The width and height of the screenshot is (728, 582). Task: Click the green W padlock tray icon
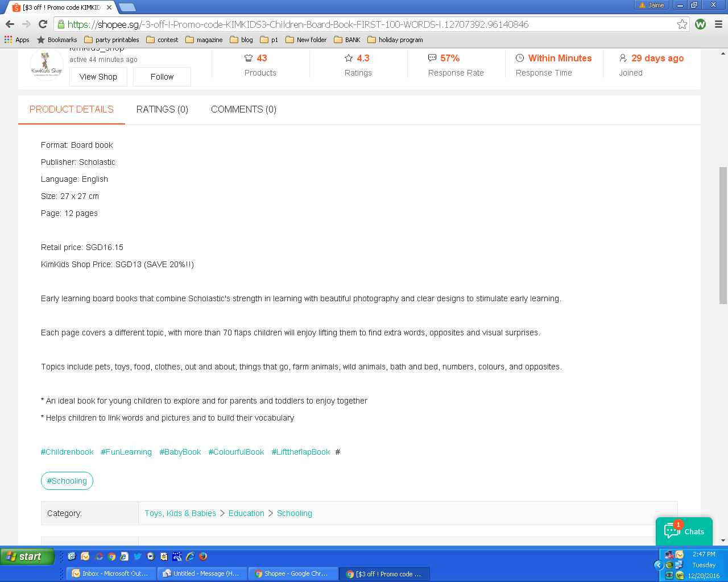pyautogui.click(x=680, y=575)
